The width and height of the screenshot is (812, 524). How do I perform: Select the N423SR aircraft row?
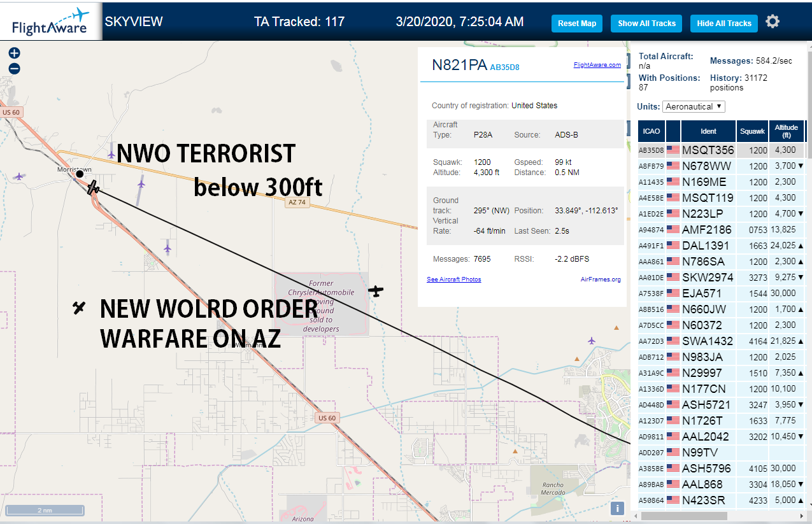pyautogui.click(x=721, y=500)
